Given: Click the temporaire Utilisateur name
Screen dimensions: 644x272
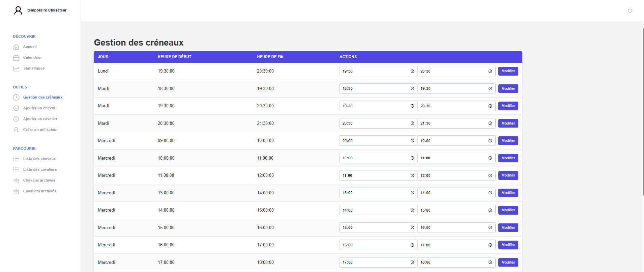Looking at the screenshot, I should [x=47, y=10].
